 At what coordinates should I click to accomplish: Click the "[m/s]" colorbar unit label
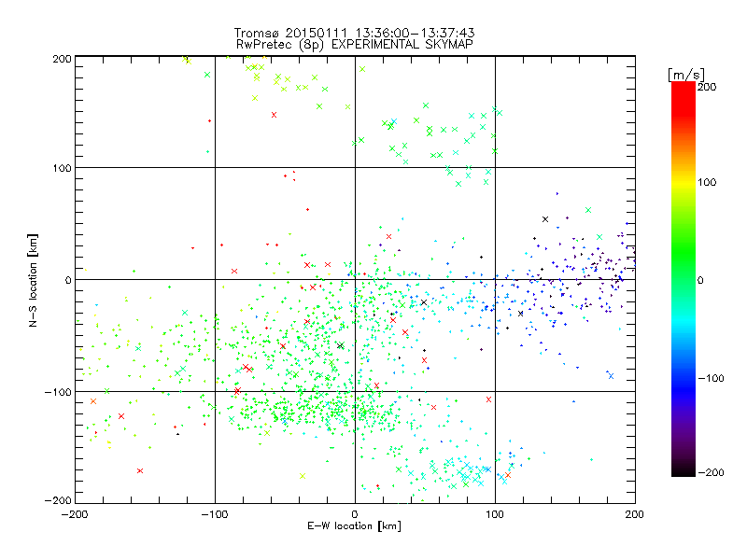[686, 75]
